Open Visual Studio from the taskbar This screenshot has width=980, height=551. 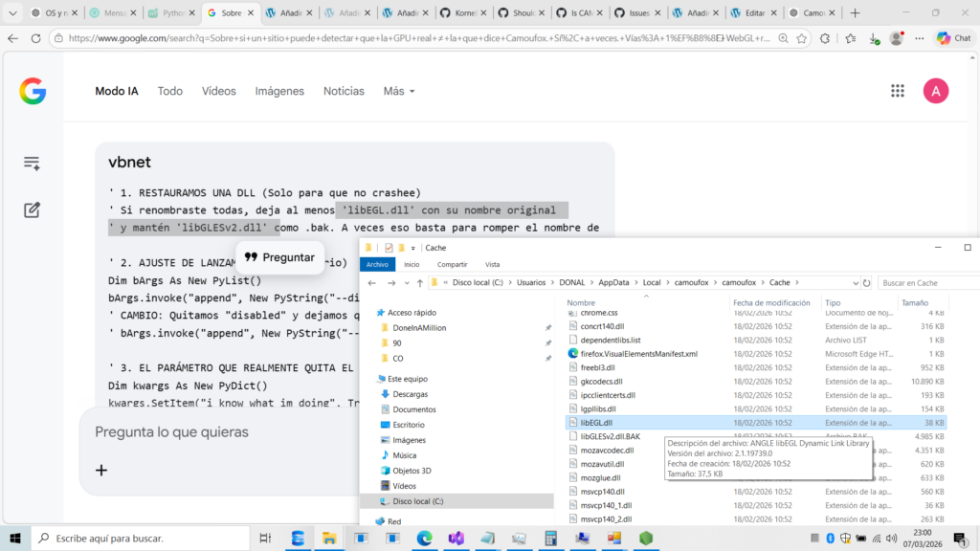tap(457, 539)
